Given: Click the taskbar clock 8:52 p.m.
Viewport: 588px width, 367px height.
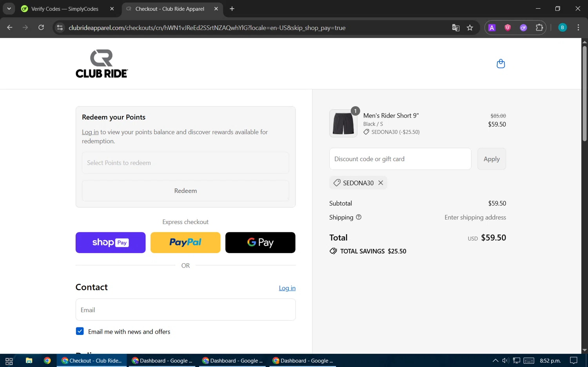Looking at the screenshot, I should click(550, 361).
